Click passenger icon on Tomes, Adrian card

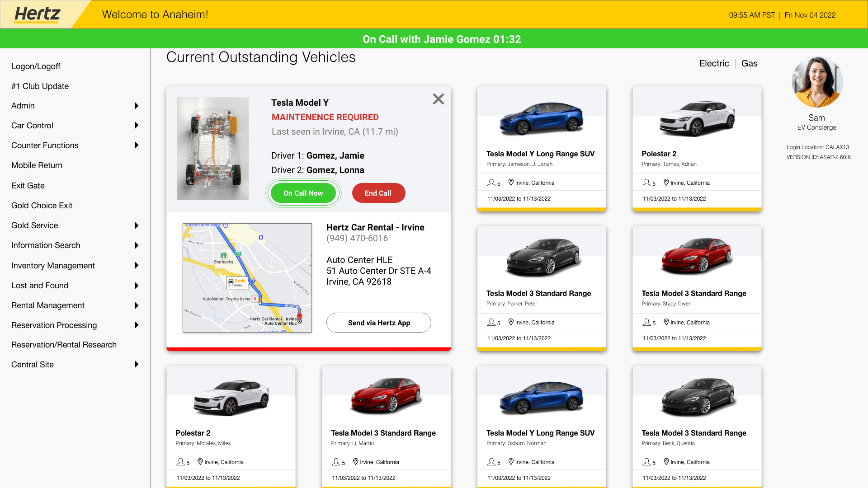(647, 183)
